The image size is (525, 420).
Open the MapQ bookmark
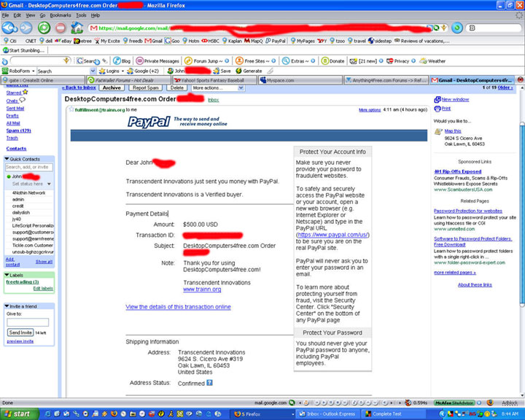pyautogui.click(x=254, y=41)
